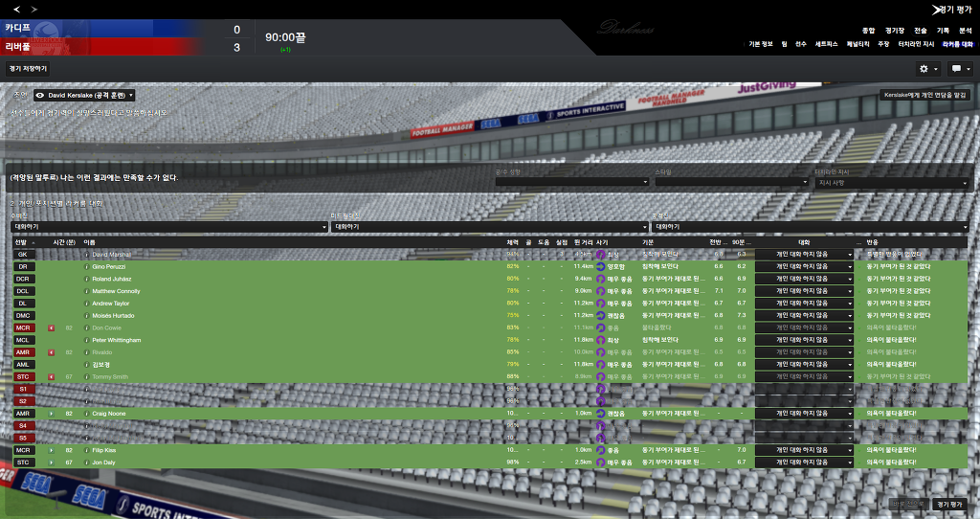
Task: Click morale arrow icon in Moisés Hurtado row
Action: 600,315
